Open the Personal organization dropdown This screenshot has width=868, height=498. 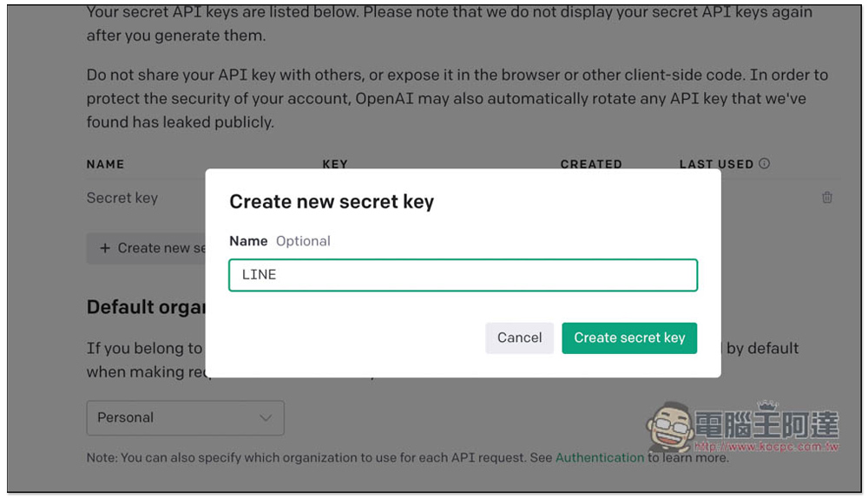(x=185, y=418)
